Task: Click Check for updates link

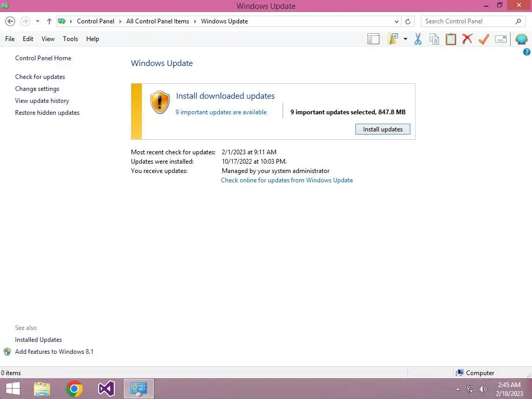Action: coord(40,77)
